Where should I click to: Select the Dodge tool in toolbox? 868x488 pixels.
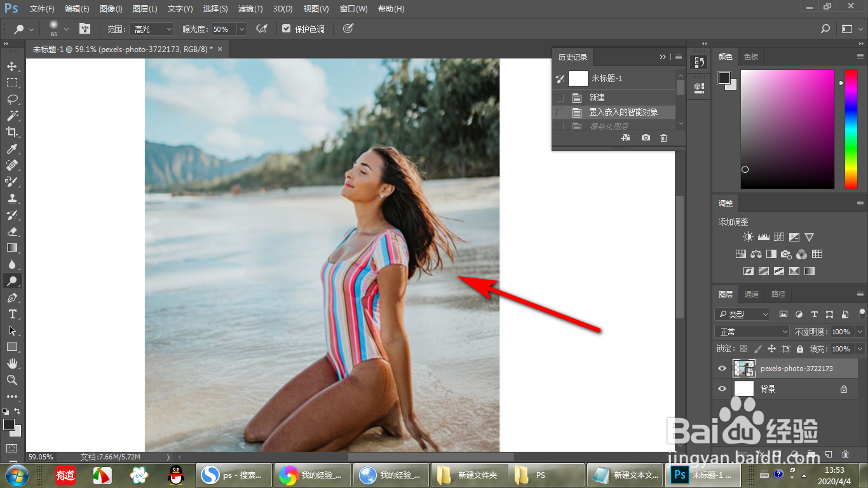tap(12, 281)
